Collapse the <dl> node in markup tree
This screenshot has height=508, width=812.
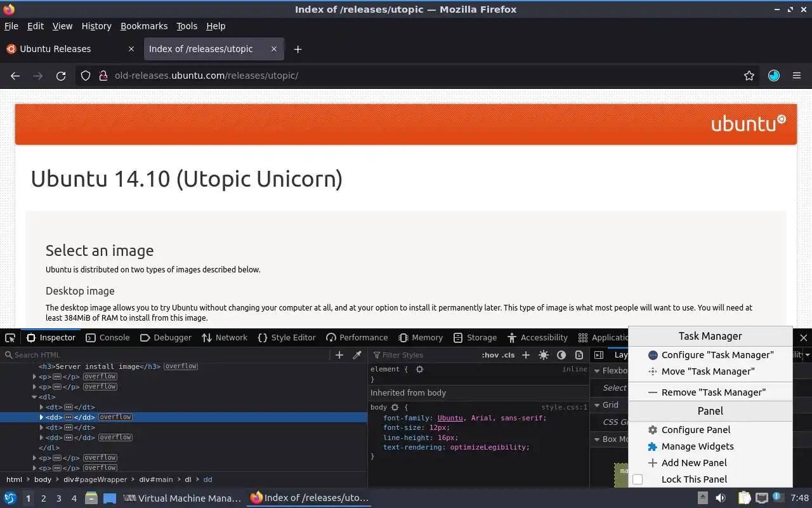click(x=34, y=397)
